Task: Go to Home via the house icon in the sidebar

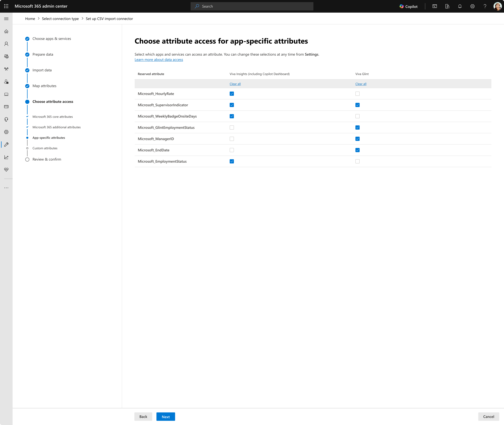Action: [6, 31]
